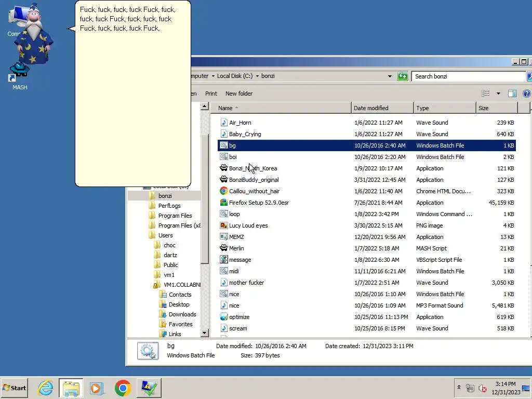Select the midi batch file icon

223,271
